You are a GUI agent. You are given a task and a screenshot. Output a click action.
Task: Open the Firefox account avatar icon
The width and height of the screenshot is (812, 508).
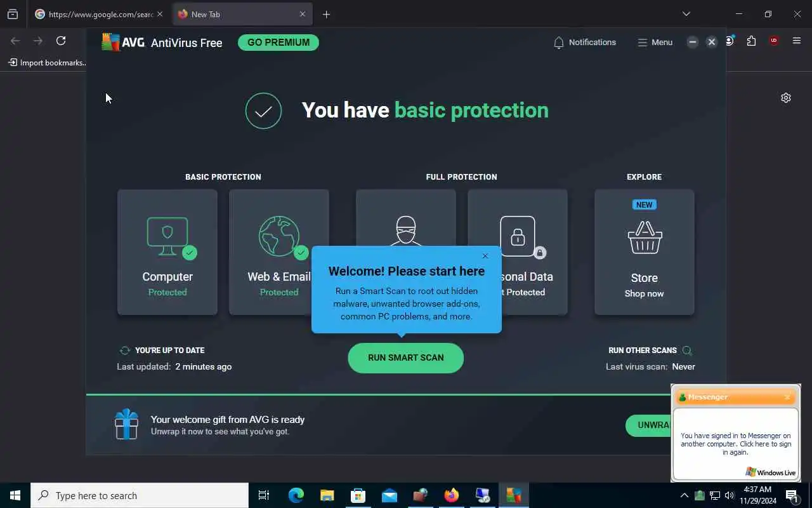pyautogui.click(x=730, y=41)
